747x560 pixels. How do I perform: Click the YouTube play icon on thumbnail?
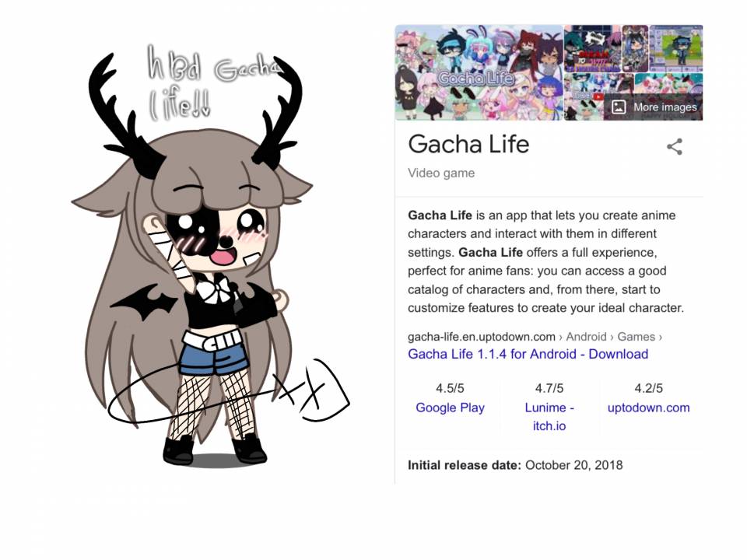[597, 96]
